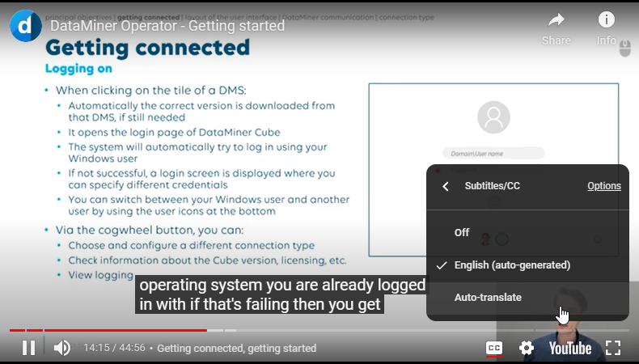Click chapter title Getting connected, getting started

click(236, 348)
